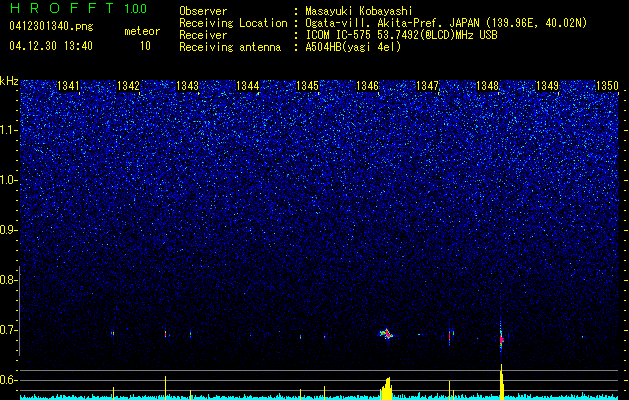
Task: Click the HROFFT program title
Action: click(63, 8)
